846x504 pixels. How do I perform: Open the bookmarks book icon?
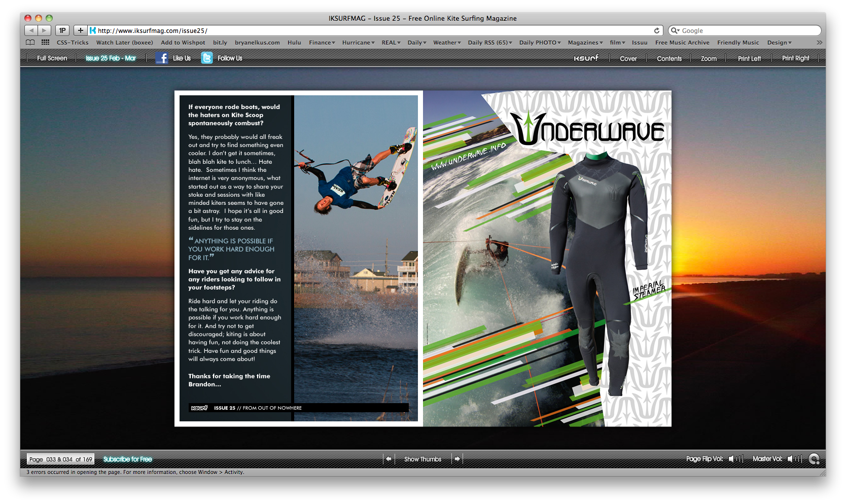[30, 43]
